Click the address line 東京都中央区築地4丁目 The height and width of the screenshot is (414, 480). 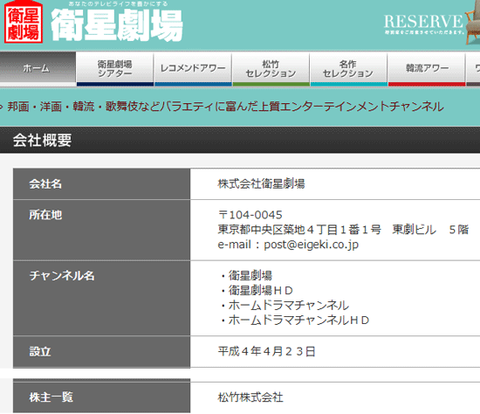click(343, 229)
